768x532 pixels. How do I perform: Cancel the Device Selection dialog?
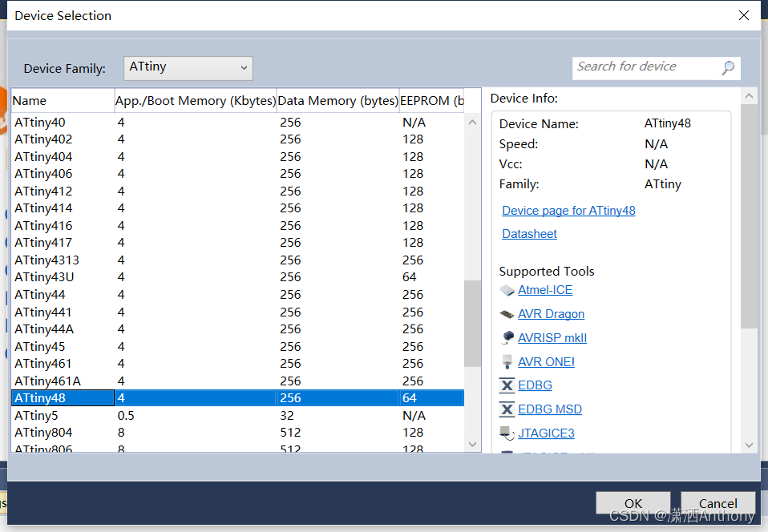point(717,503)
